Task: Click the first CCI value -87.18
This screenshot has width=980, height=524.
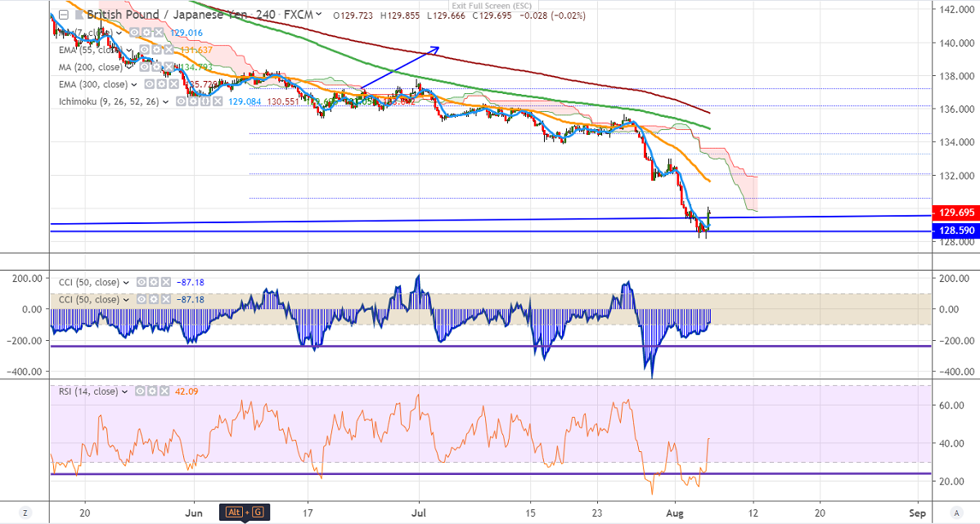Action: point(191,282)
